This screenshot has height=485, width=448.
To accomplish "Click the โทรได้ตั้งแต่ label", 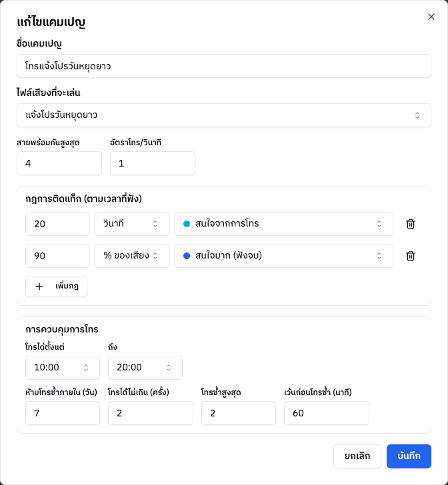I will [45, 347].
